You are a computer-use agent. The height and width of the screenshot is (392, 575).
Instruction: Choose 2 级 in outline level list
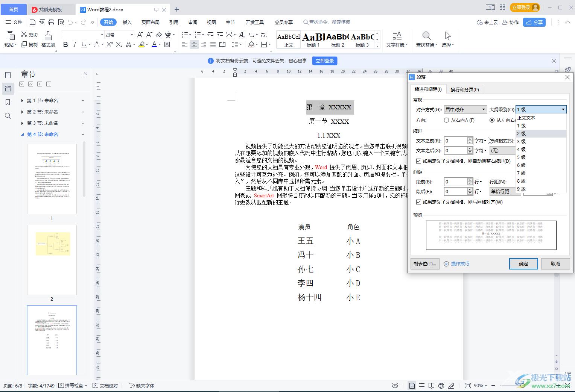point(541,133)
